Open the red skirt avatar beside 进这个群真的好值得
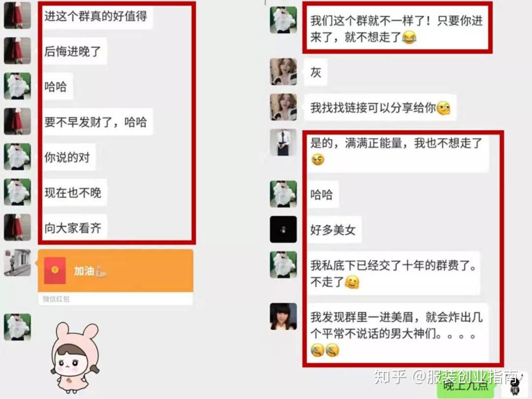Image resolution: width=532 pixels, height=399 pixels. (17, 16)
